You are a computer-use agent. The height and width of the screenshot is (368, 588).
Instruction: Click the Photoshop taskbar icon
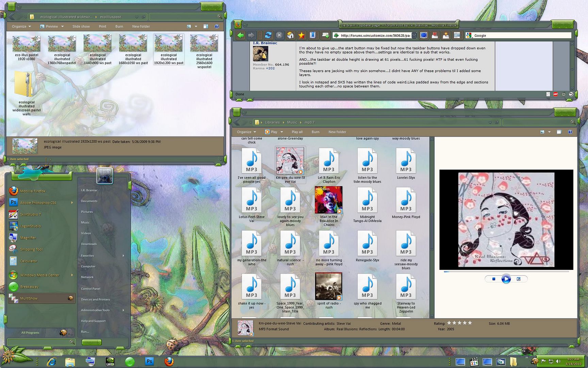pos(149,362)
